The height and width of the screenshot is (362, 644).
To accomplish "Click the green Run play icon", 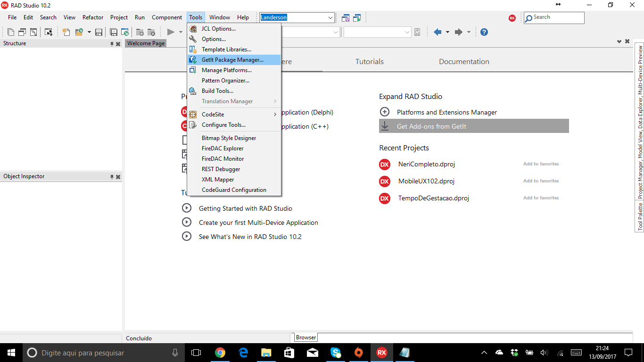I will point(171,32).
